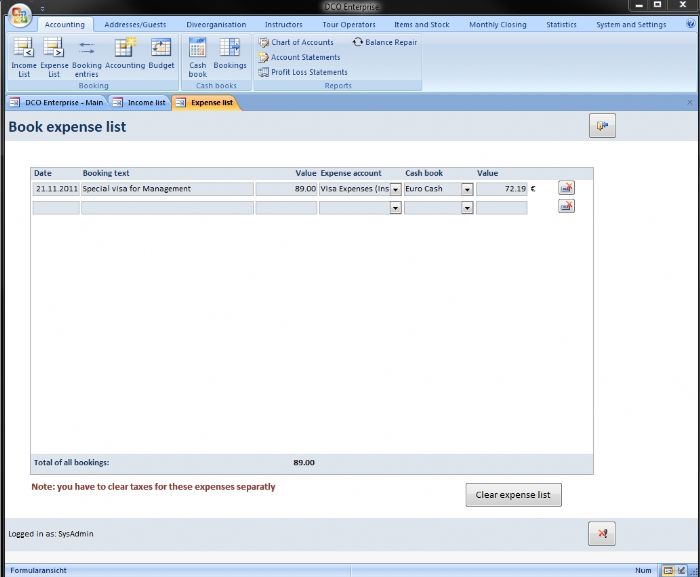700x577 pixels.
Task: Click the Bookings icon in Cash books
Action: point(229,54)
